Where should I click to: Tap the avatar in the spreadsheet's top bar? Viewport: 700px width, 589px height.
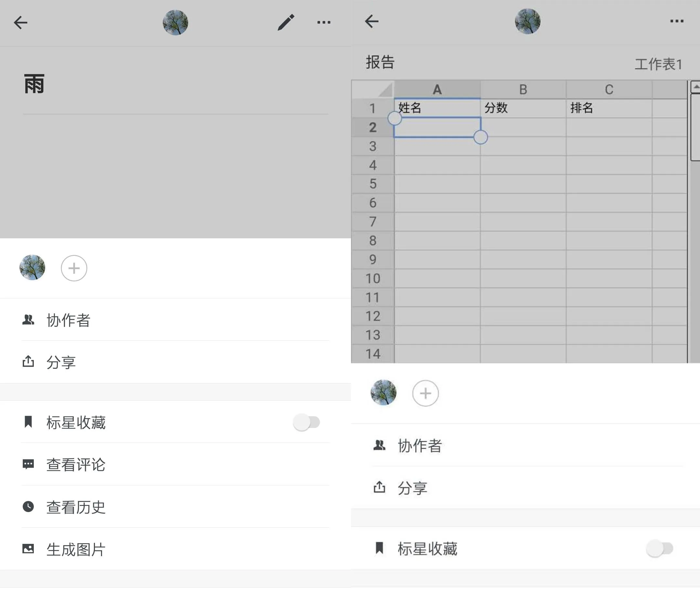point(527,21)
